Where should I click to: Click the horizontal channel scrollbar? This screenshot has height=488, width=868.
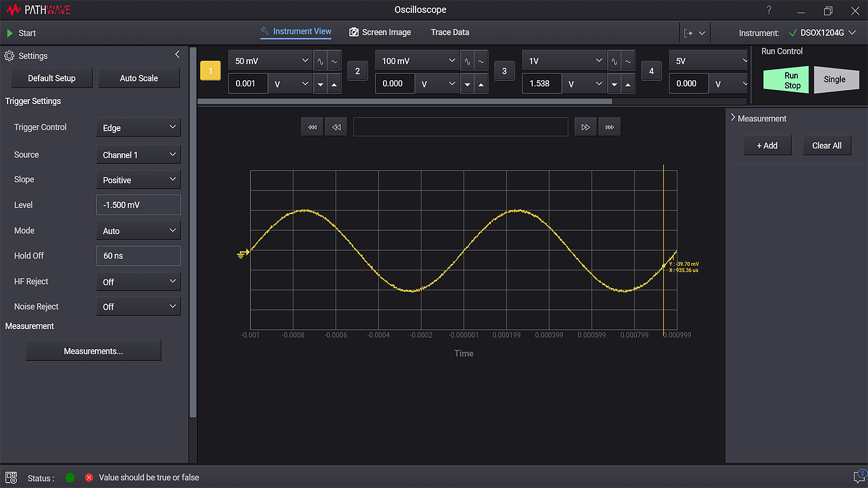click(405, 101)
